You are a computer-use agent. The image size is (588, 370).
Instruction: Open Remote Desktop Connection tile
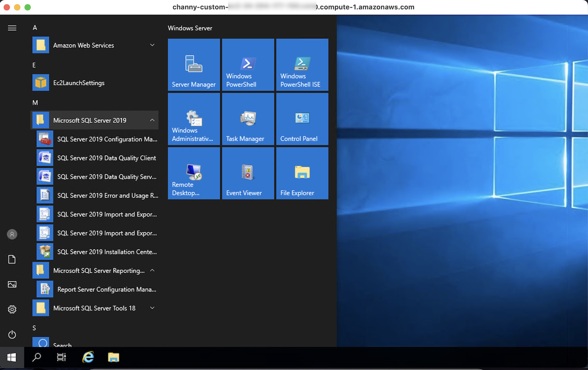point(194,173)
